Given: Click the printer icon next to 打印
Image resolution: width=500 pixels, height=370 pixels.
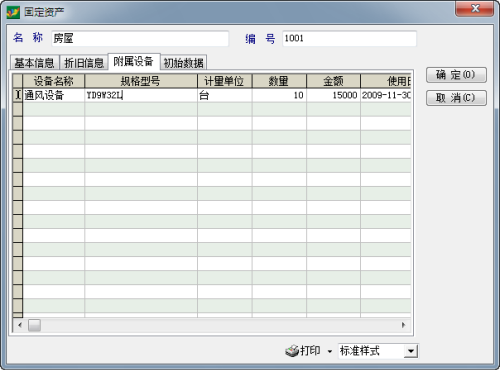Looking at the screenshot, I should click(x=292, y=351).
